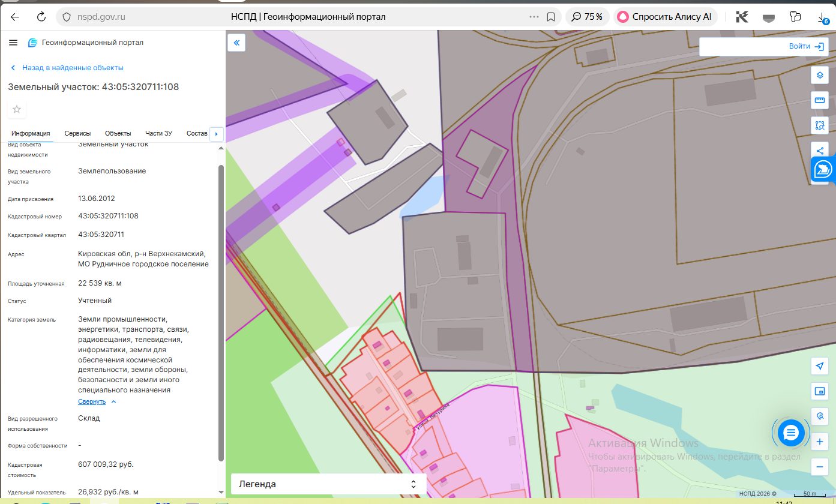Open the map layers button
The image size is (836, 504).
pyautogui.click(x=820, y=76)
